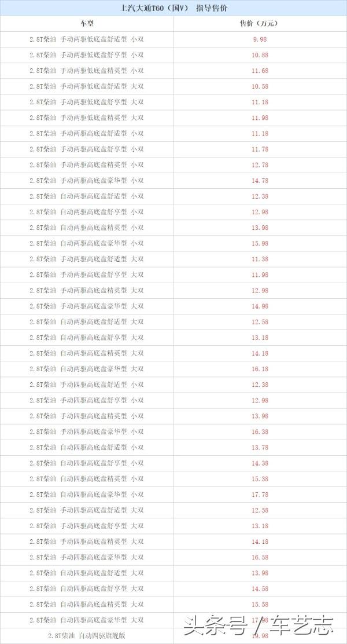Select the 售价（万元） column header
The height and width of the screenshot is (644, 347).
coord(259,24)
